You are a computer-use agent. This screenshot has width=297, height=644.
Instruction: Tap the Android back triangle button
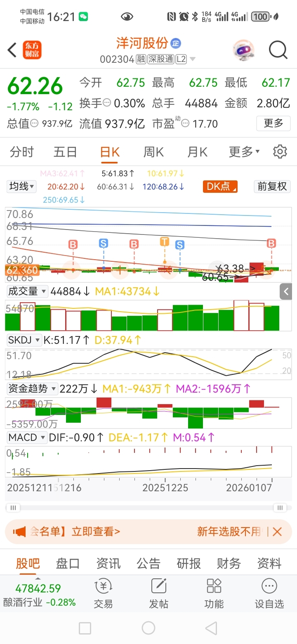coord(211,628)
